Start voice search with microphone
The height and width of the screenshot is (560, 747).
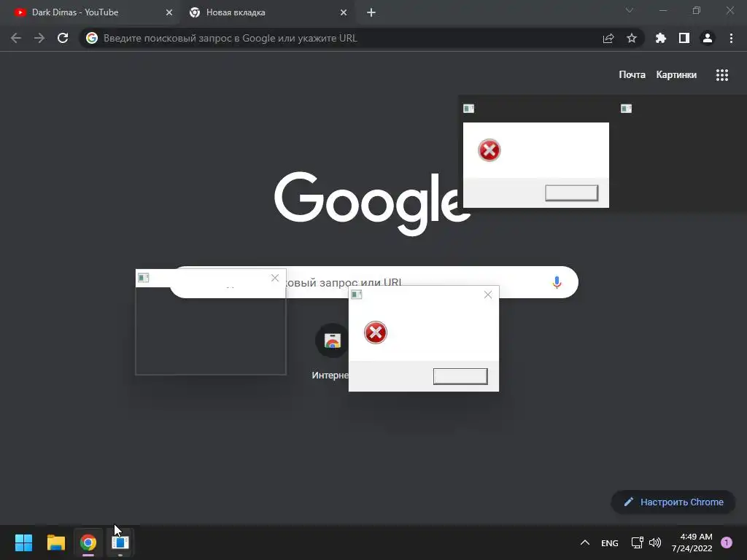click(x=557, y=282)
